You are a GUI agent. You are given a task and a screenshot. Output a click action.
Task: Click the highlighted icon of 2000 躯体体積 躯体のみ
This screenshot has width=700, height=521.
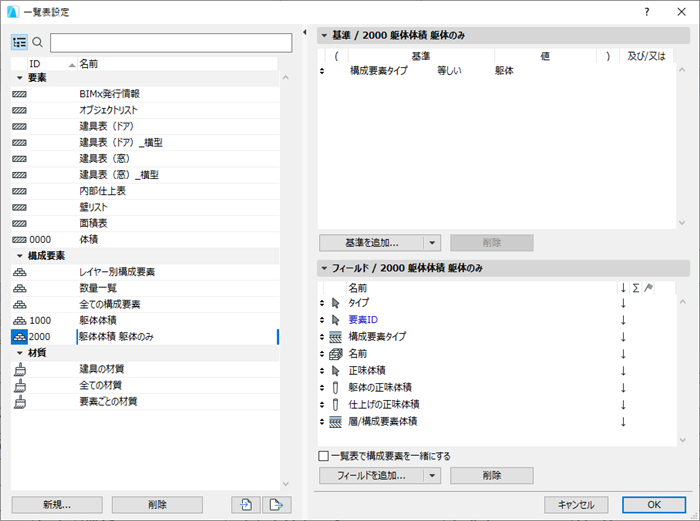(x=19, y=337)
